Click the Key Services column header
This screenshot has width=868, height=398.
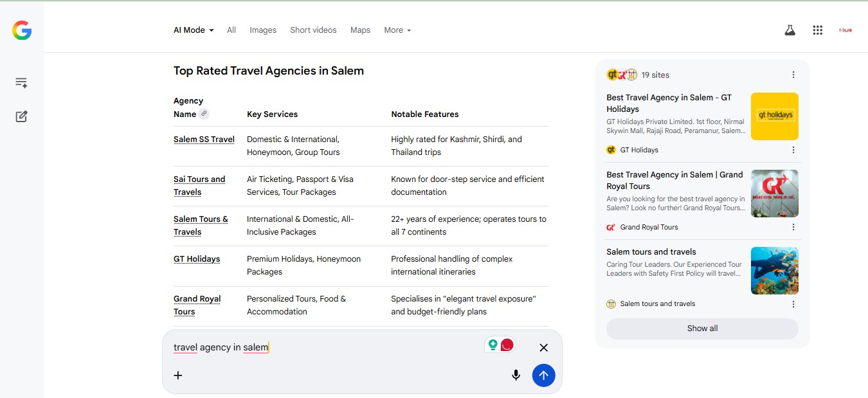[x=272, y=114]
